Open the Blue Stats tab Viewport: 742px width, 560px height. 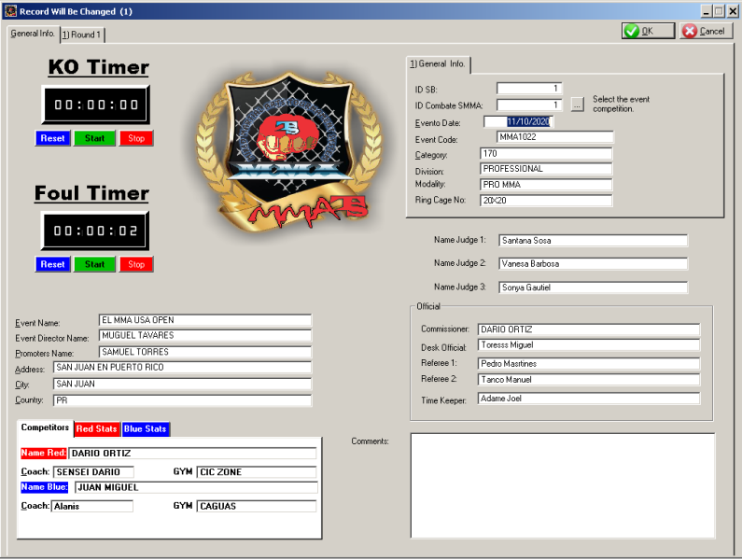point(146,429)
